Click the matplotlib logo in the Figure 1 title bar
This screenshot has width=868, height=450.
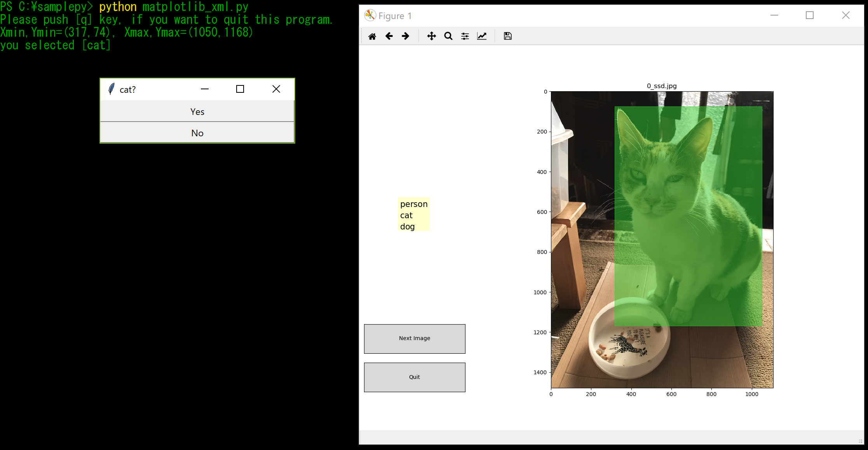pyautogui.click(x=370, y=16)
